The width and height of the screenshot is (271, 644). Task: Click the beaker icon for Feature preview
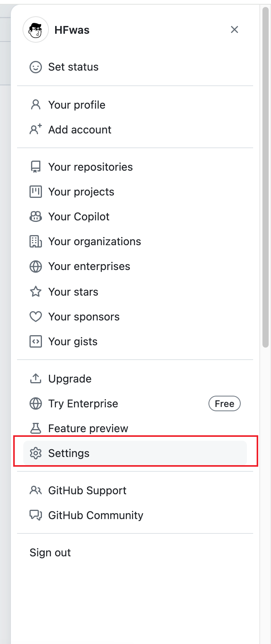pyautogui.click(x=36, y=428)
